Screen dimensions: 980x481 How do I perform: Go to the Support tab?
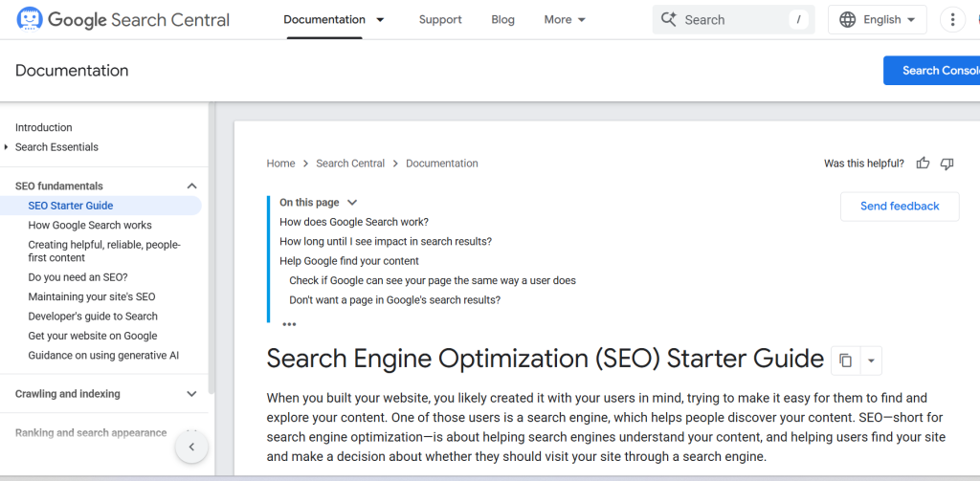(440, 19)
